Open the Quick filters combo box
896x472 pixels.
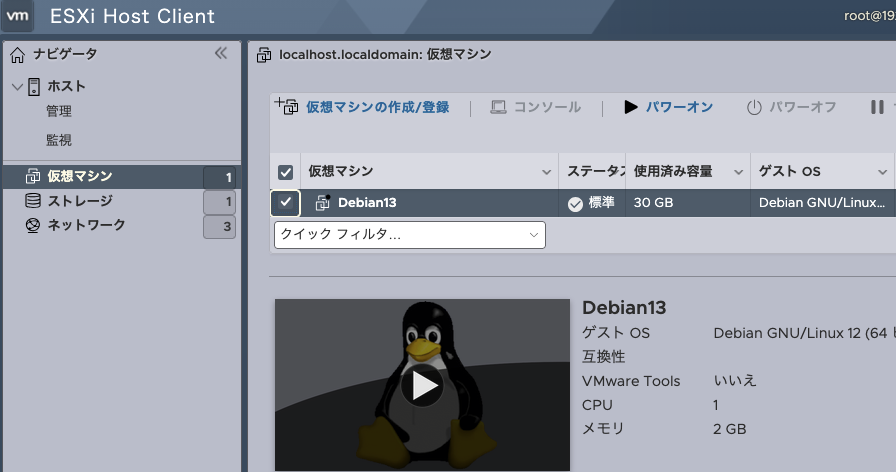[410, 235]
